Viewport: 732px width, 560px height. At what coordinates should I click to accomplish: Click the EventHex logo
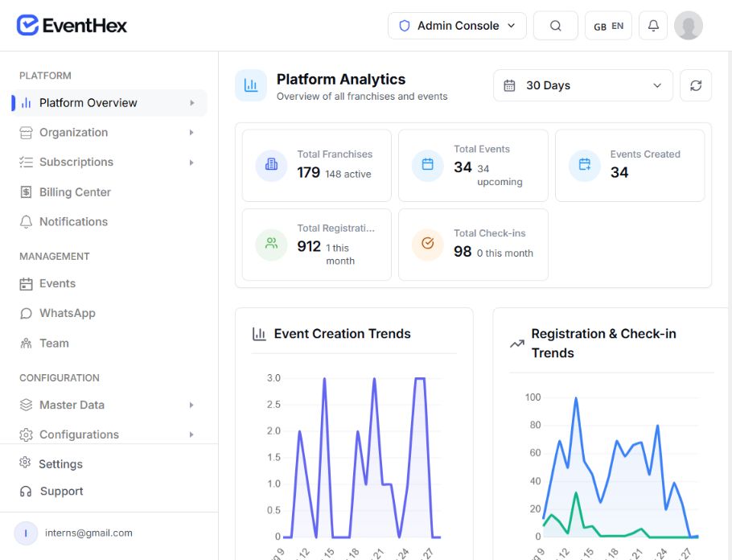72,25
